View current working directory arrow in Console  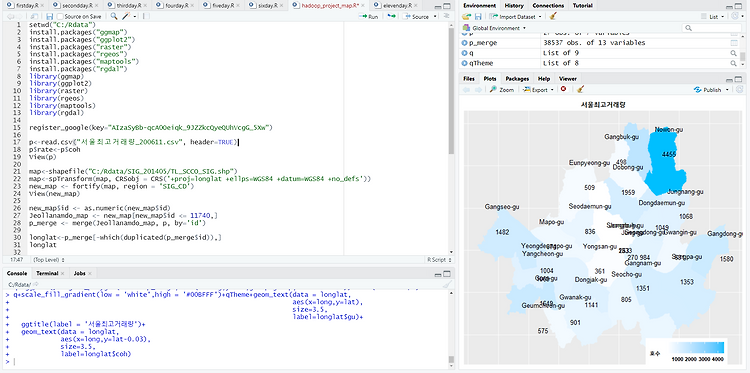[35, 284]
